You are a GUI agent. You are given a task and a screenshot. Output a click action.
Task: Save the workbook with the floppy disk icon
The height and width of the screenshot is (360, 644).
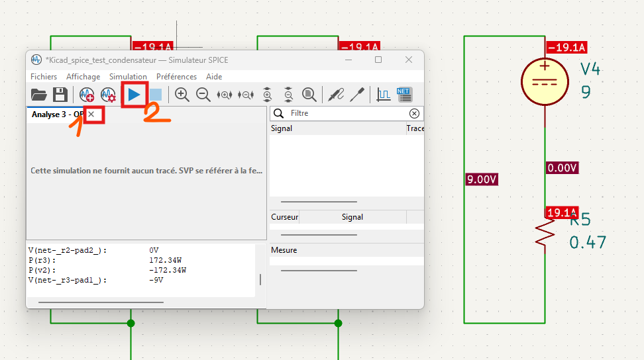(60, 95)
